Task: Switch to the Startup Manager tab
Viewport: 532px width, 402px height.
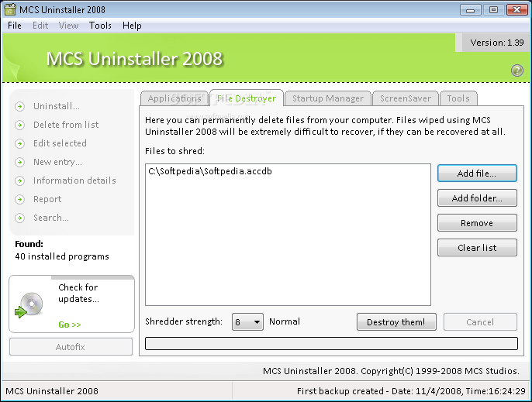Action: [x=328, y=98]
